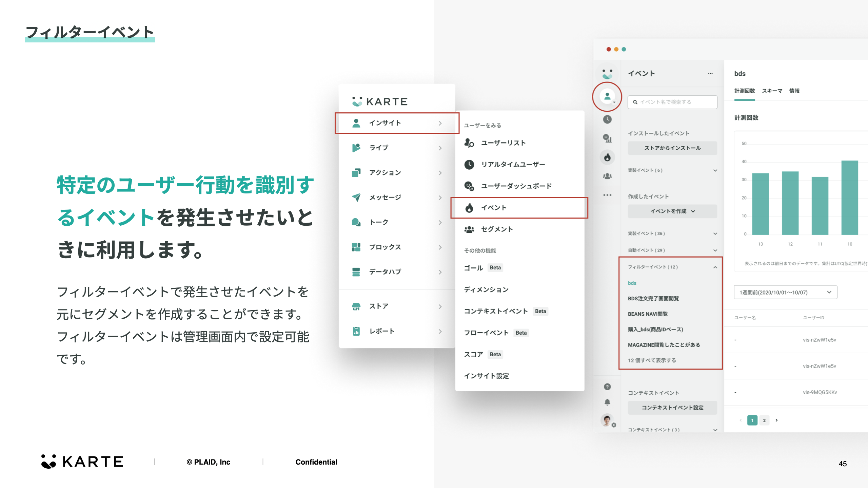Select スコア Beta in submenu

[483, 354]
